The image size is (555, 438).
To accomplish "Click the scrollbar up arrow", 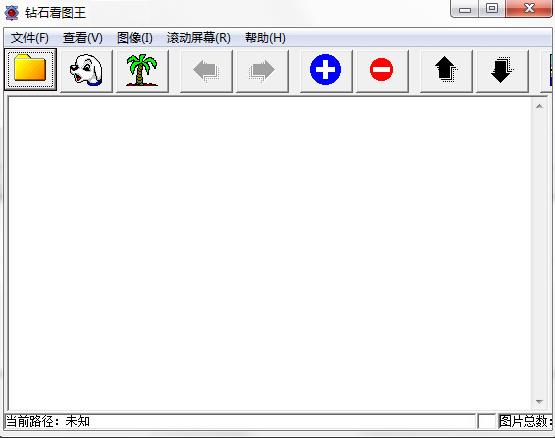I will coord(539,106).
